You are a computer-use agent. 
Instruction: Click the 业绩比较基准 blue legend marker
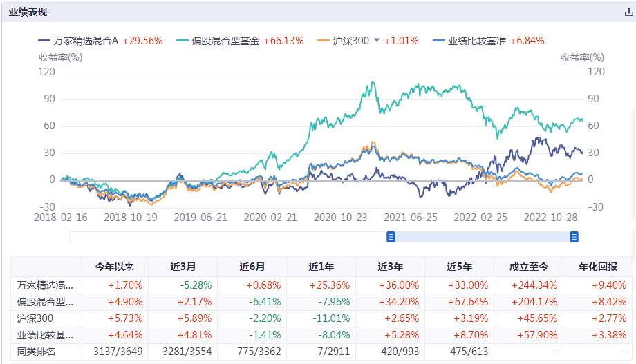(x=438, y=41)
